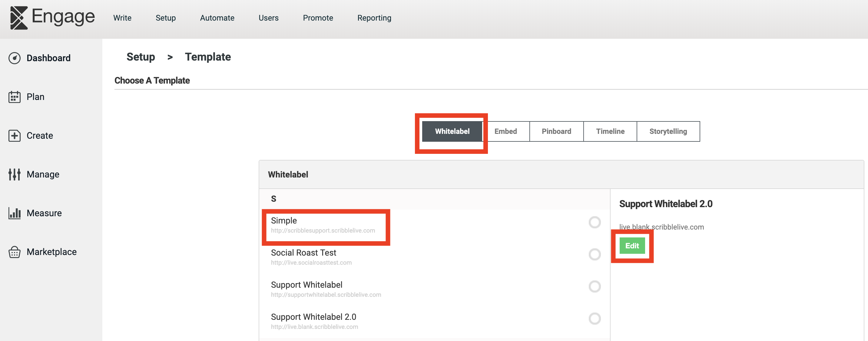
Task: Click the Social Roast Test template name
Action: click(x=303, y=252)
